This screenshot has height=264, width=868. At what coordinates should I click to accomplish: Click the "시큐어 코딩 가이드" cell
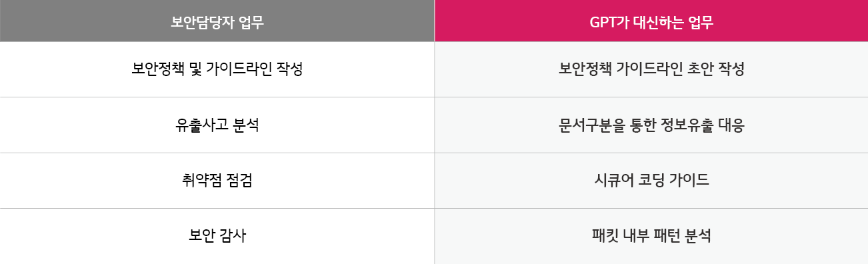point(651,181)
